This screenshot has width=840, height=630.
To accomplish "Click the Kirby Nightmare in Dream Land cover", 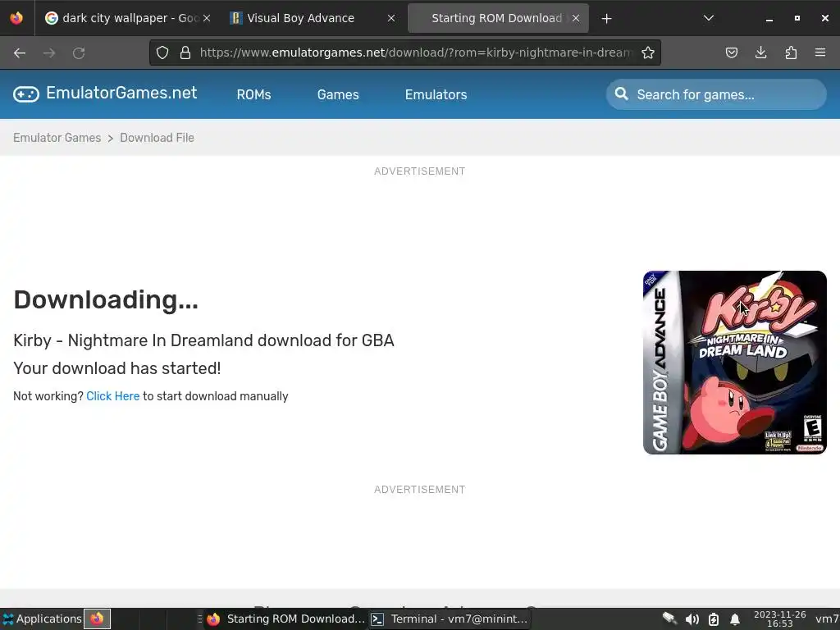I will click(734, 363).
